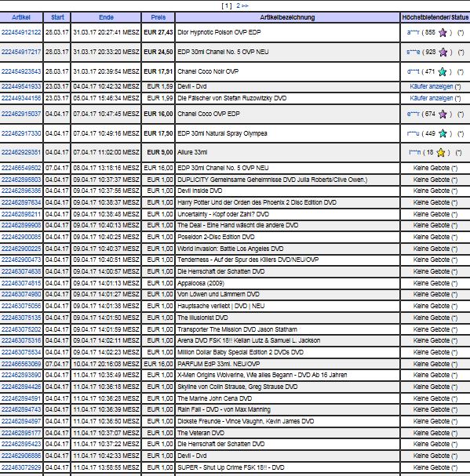Click 'EDP 30ml Natural Spray Olympea' text
The width and height of the screenshot is (470, 476).
222,133
